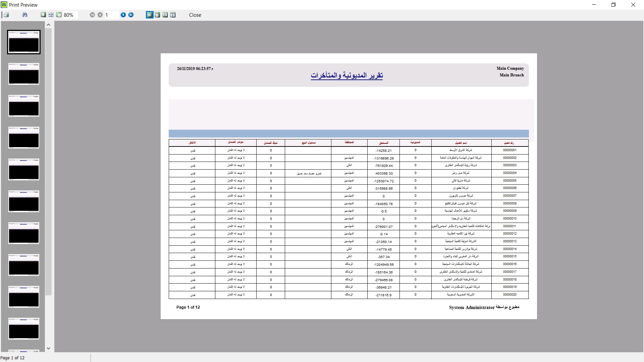Image resolution: width=644 pixels, height=362 pixels.
Task: Click the Print Preview window app icon
Action: (x=4, y=5)
